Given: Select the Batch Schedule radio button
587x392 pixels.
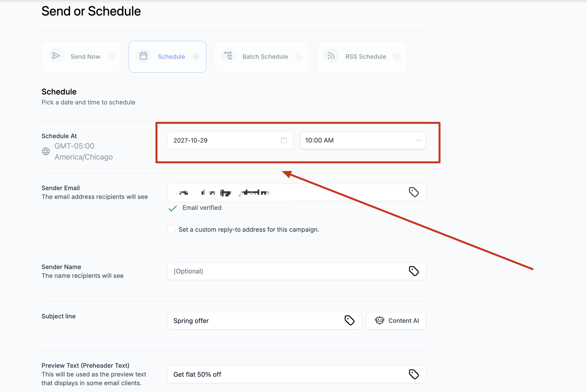Looking at the screenshot, I should coord(298,57).
